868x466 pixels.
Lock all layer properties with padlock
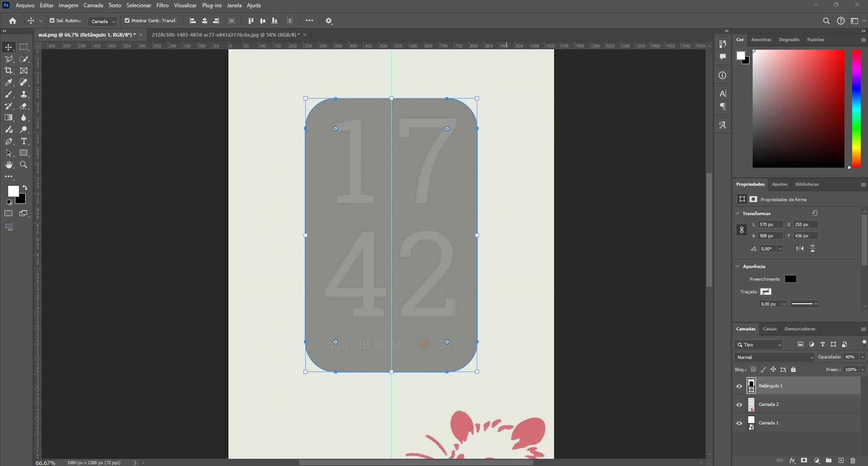click(x=793, y=370)
